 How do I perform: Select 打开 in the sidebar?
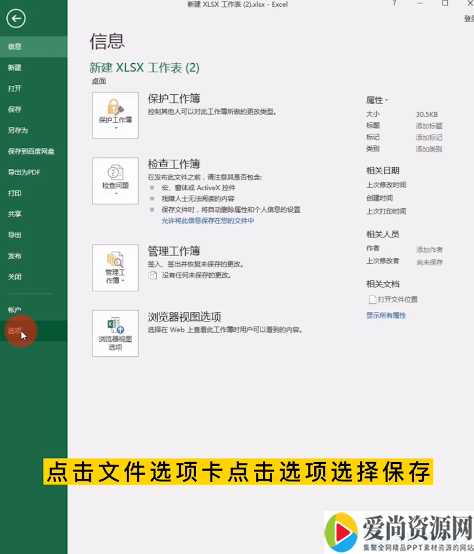tap(34, 88)
